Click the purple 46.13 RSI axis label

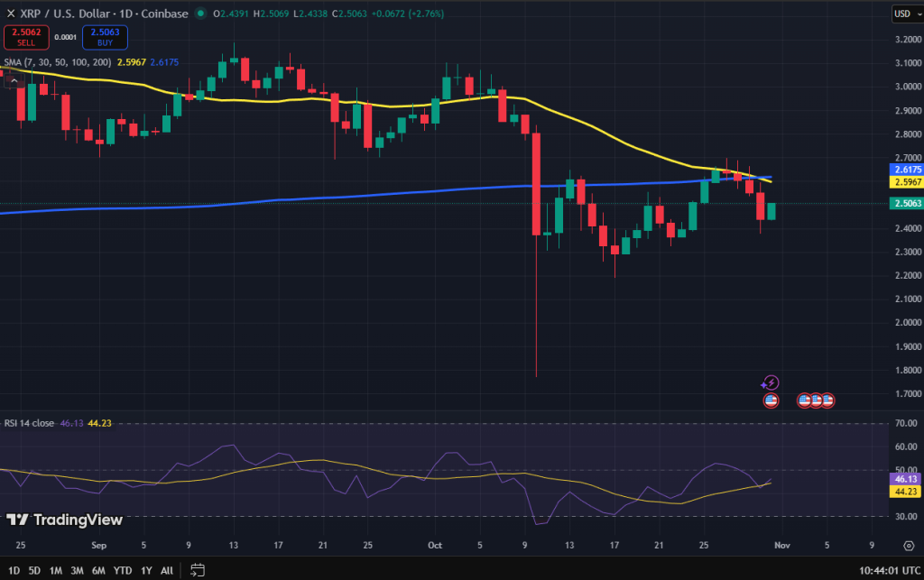906,479
